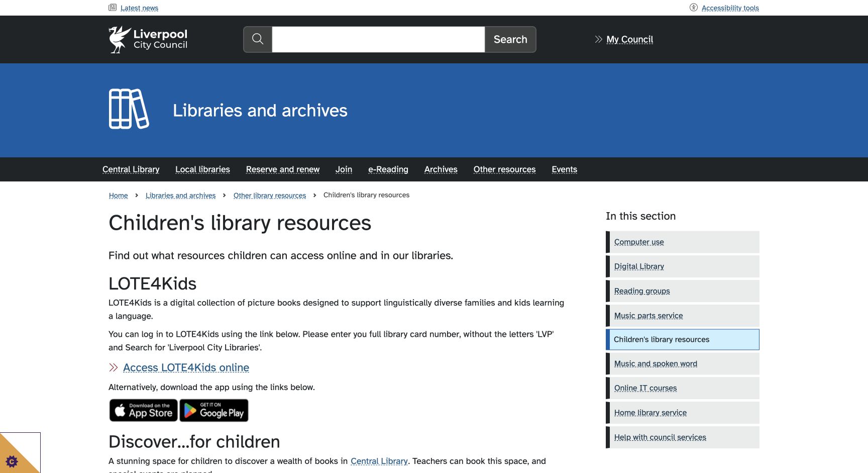
Task: Go to My Council
Action: coord(629,39)
